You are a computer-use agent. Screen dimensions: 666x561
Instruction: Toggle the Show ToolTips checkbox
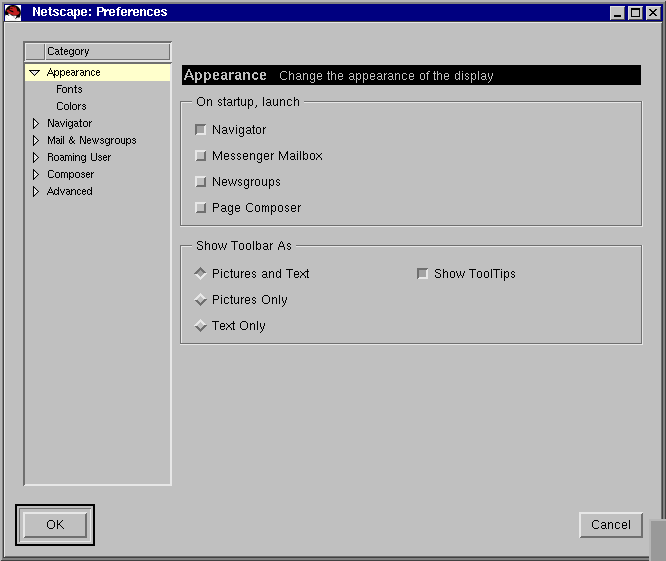pos(423,274)
